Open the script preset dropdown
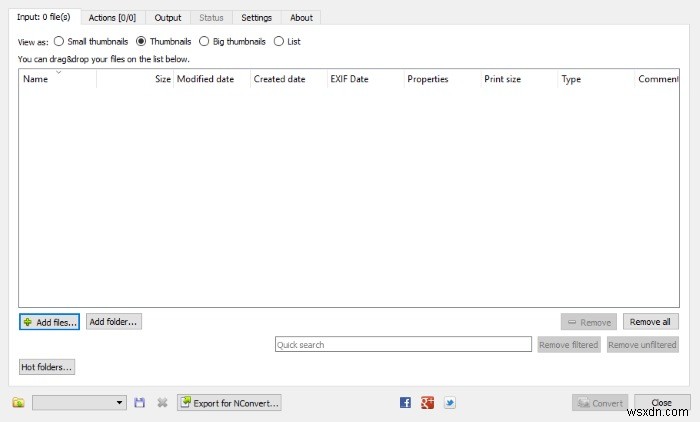 (79, 403)
